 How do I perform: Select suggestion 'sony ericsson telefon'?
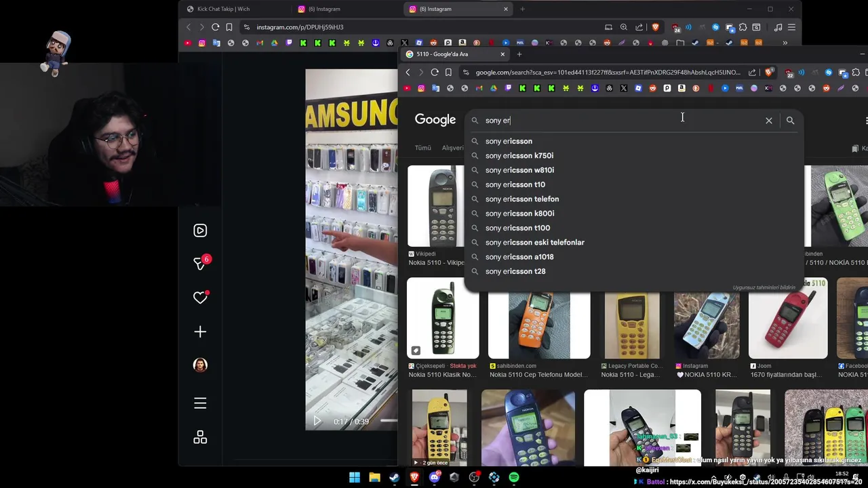633,199
